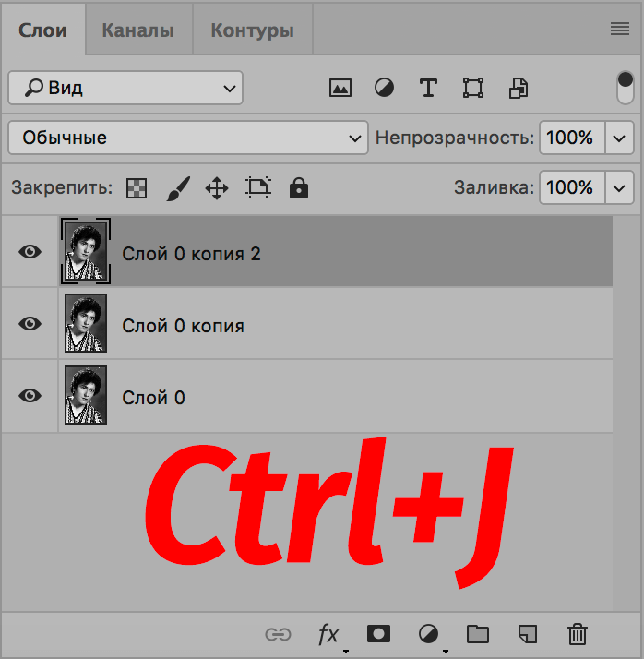Click the Заливка label
644x659 pixels.
[x=494, y=187]
